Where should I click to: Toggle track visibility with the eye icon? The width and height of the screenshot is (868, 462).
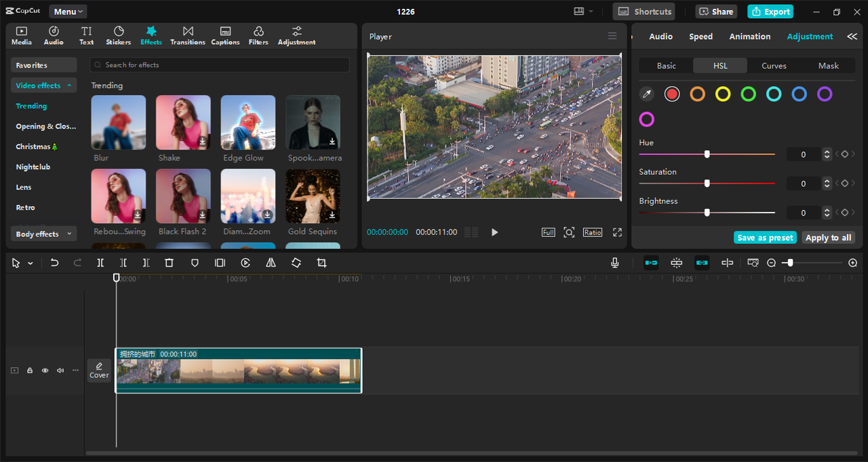(x=45, y=370)
